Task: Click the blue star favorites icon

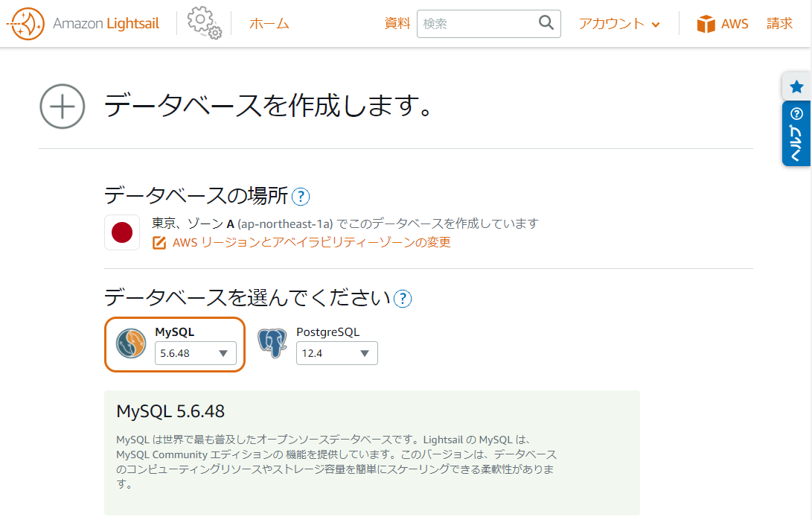Action: (796, 86)
